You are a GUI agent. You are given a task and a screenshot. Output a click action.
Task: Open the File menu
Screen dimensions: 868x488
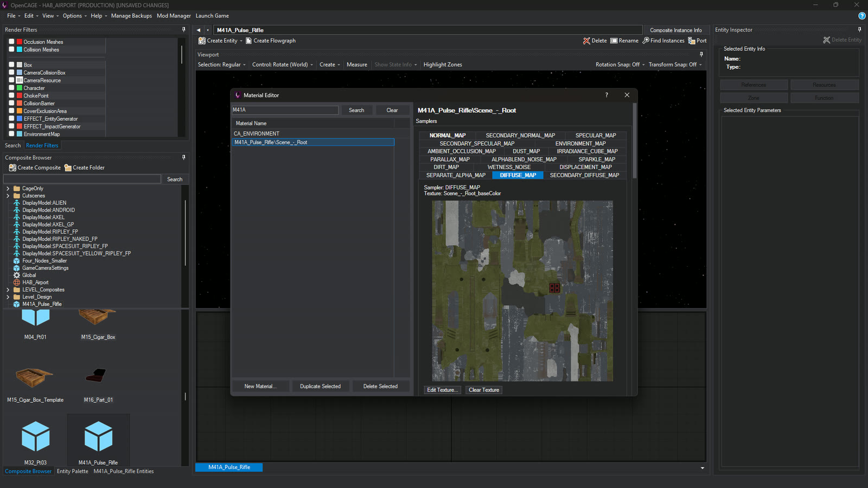[14, 16]
